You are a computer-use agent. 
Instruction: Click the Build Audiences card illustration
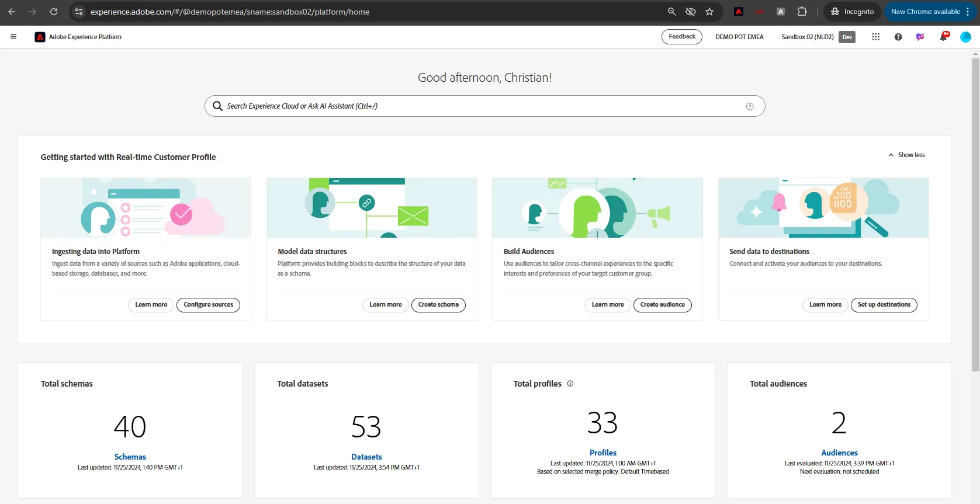[x=597, y=208]
